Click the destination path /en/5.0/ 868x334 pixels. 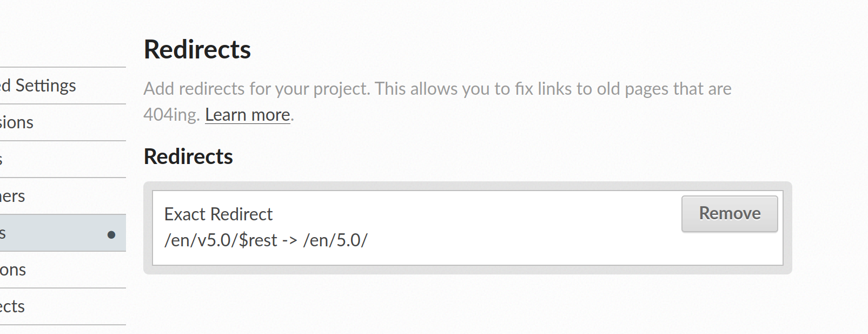pos(337,240)
